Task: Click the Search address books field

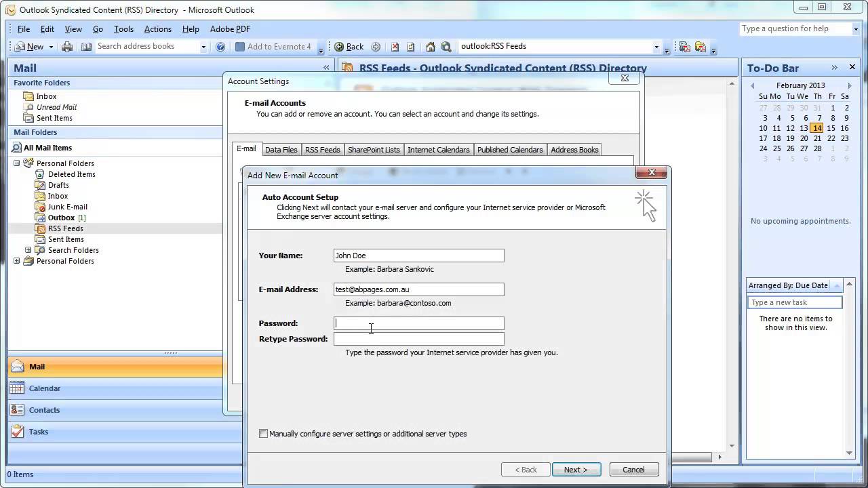Action: pos(147,46)
